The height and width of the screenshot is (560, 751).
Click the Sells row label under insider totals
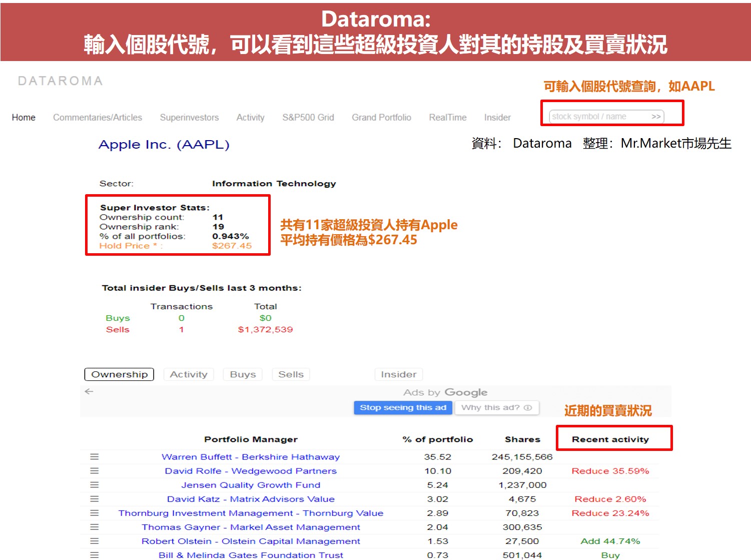pyautogui.click(x=118, y=329)
